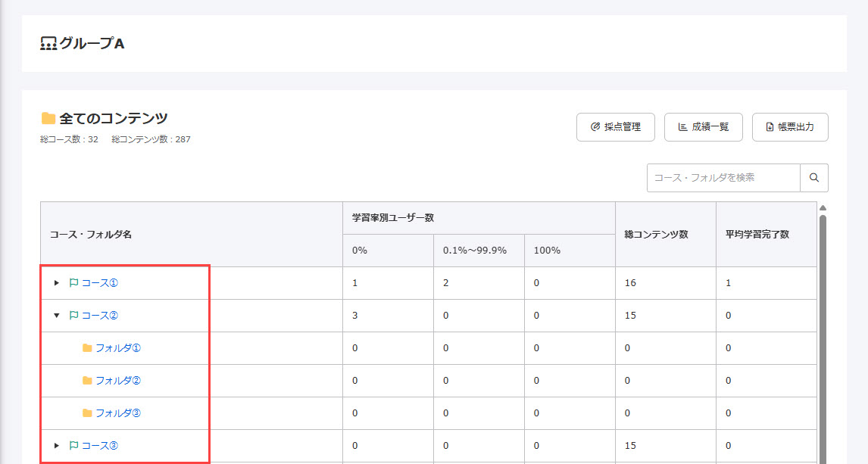
Task: Click the 平均学習完了数 column header
Action: click(x=767, y=235)
